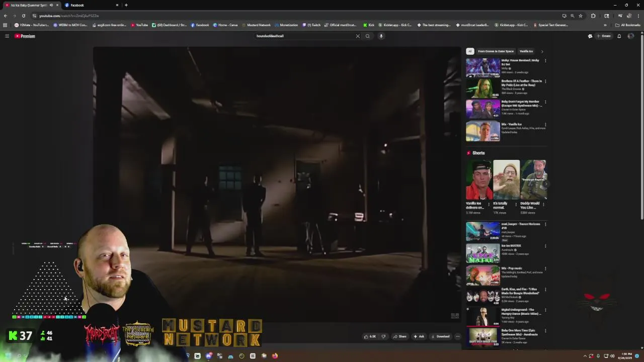The image size is (644, 362).
Task: Open options for Humpty Dance video
Action: click(x=545, y=310)
